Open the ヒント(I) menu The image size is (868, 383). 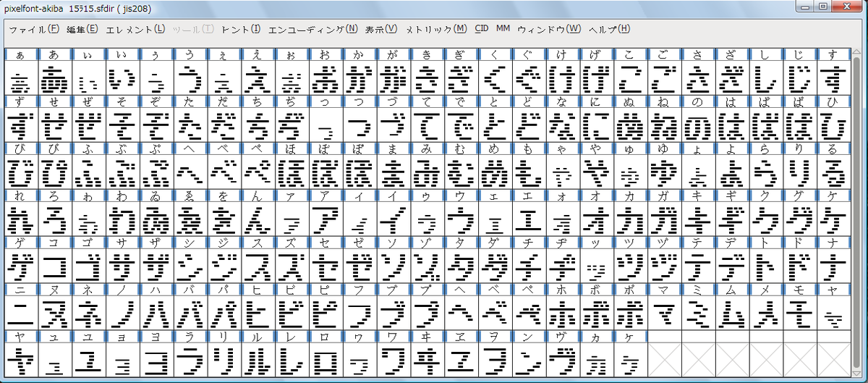click(x=240, y=30)
